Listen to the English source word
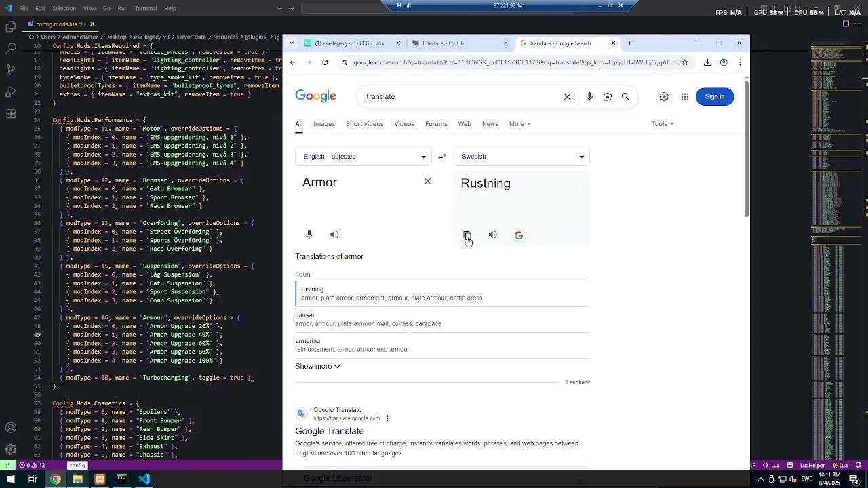This screenshot has width=868, height=488. tap(334, 235)
